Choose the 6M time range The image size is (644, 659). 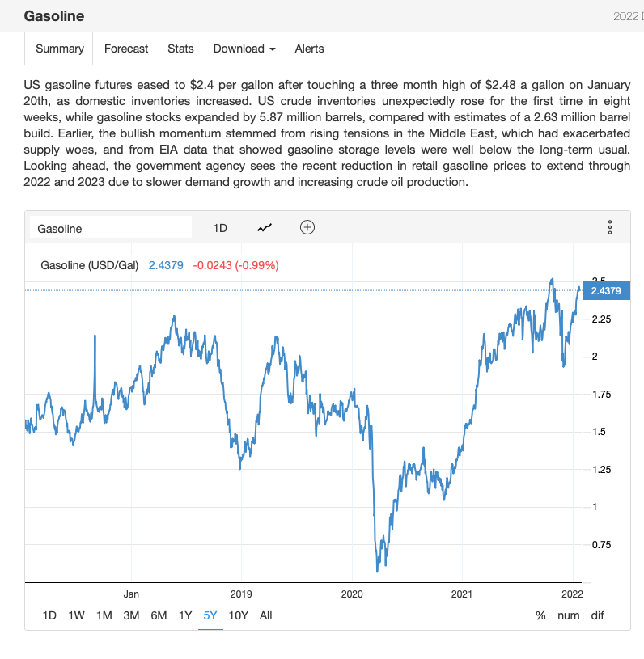(x=159, y=615)
